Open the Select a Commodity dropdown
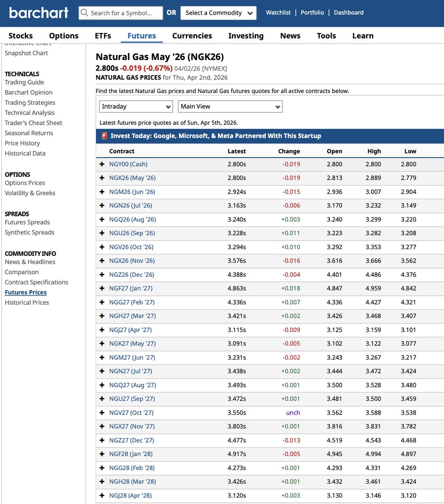The height and width of the screenshot is (504, 444). [219, 13]
